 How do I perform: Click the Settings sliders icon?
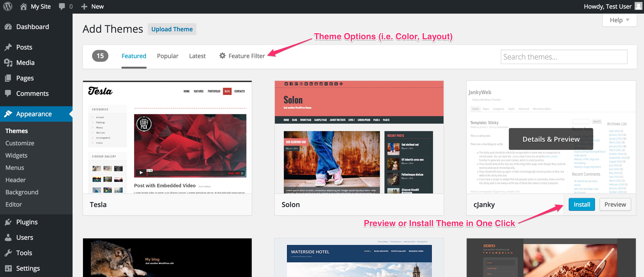pyautogui.click(x=8, y=268)
